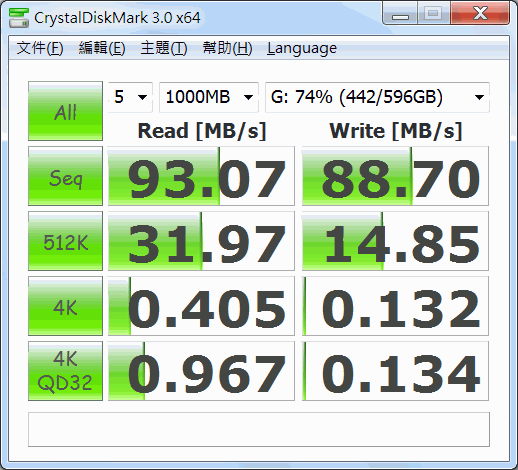Open the Language menu
The height and width of the screenshot is (470, 518).
(x=302, y=48)
